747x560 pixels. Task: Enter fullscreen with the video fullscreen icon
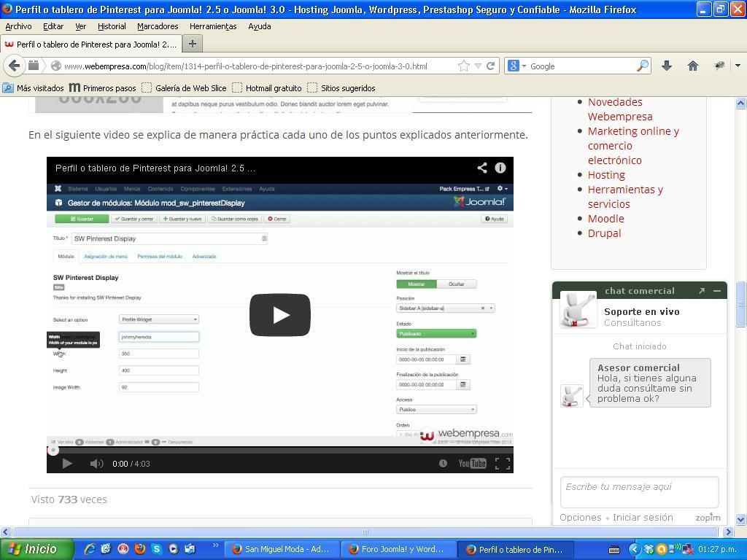[x=503, y=463]
